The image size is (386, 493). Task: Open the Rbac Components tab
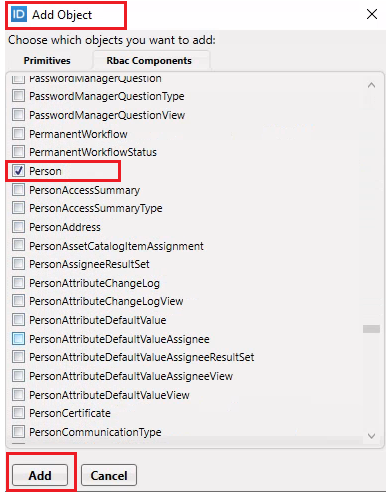coord(149,61)
